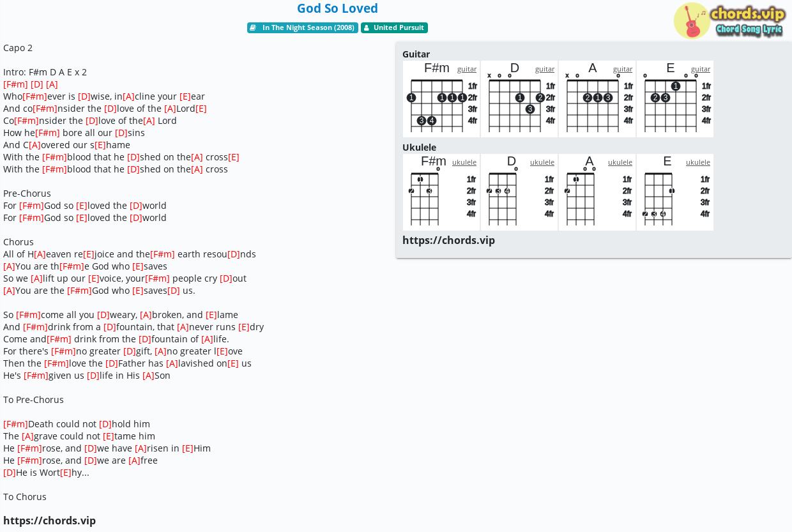Click the https://chords.vip text under the ukulele diagrams

[448, 240]
